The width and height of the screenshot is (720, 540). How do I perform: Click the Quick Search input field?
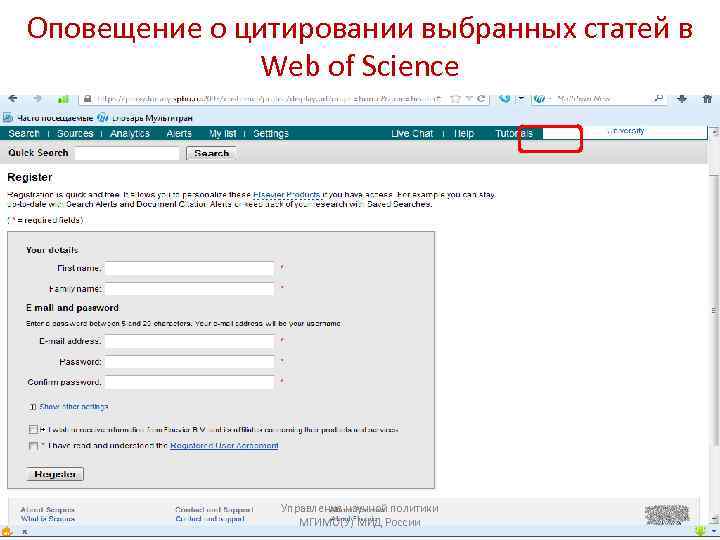(x=127, y=153)
